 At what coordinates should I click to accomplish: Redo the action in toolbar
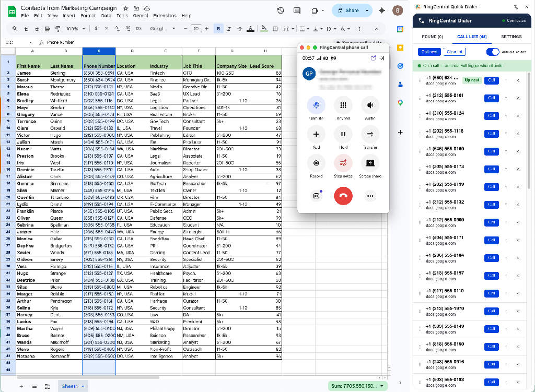(37, 29)
